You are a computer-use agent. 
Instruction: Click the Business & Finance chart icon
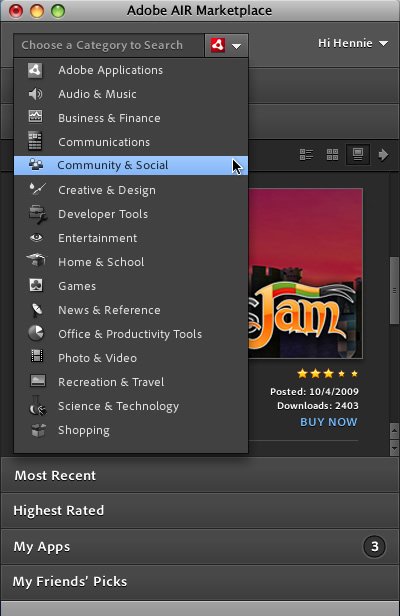pyautogui.click(x=35, y=116)
